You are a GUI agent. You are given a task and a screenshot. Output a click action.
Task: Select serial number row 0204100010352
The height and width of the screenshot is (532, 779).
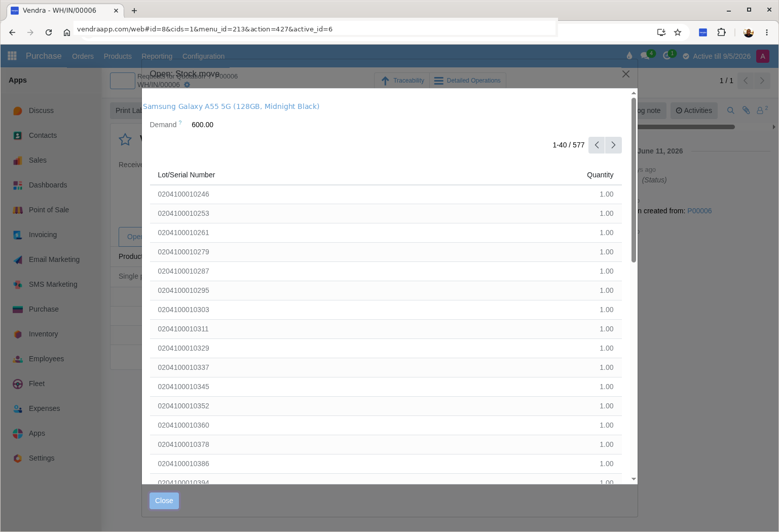pyautogui.click(x=386, y=406)
